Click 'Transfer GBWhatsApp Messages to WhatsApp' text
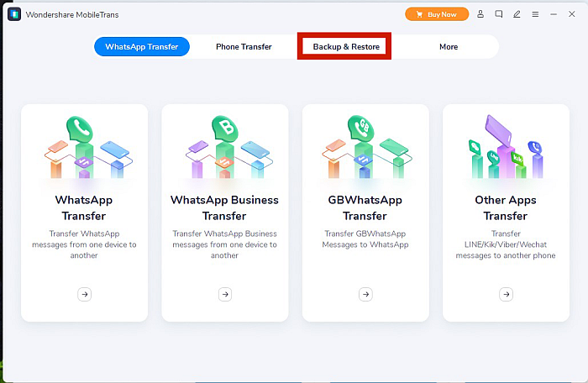Viewport: 588px width, 383px height. pyautogui.click(x=365, y=239)
